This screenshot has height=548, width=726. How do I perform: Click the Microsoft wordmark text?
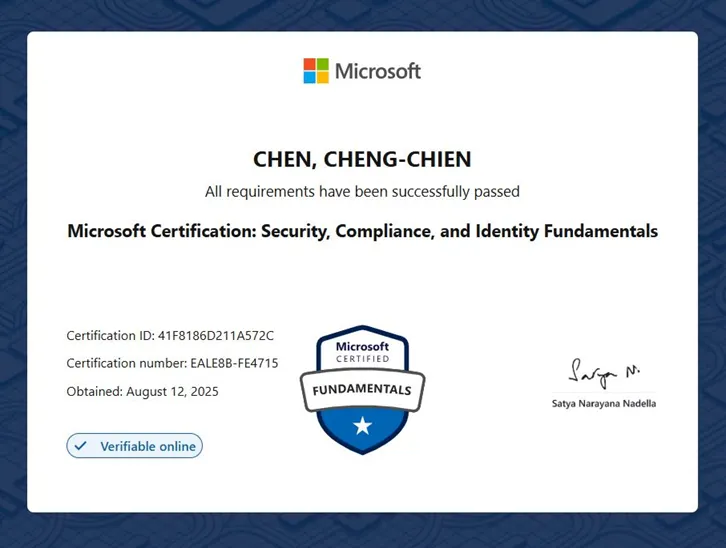[x=378, y=71]
